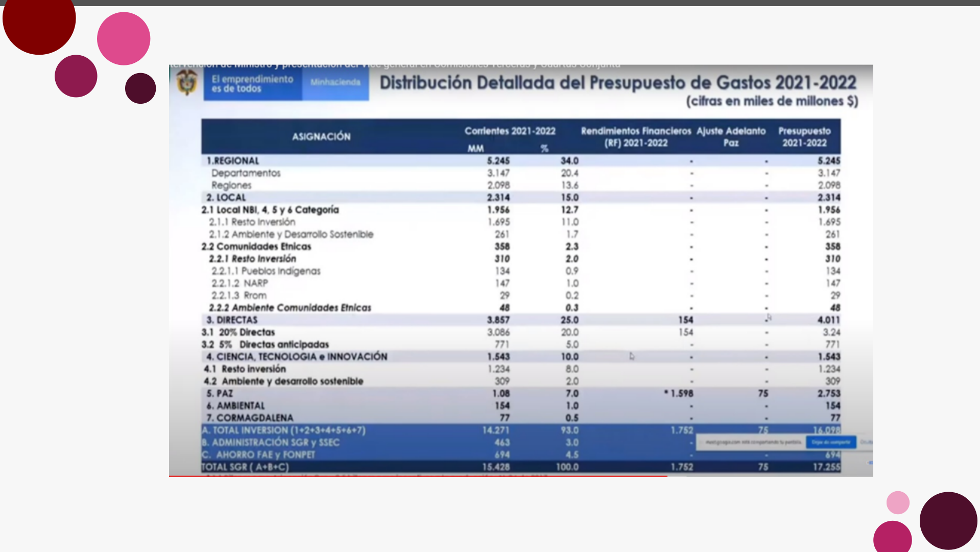Click the '3.857' corrientes value for DIRECTAS
This screenshot has width=980, height=552.
pyautogui.click(x=498, y=320)
